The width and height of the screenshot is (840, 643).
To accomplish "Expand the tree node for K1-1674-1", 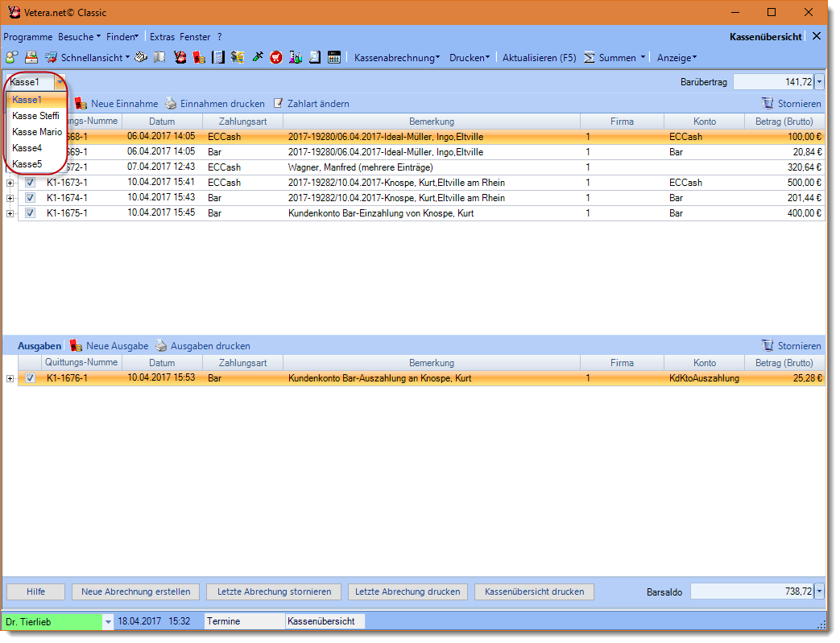I will click(10, 198).
